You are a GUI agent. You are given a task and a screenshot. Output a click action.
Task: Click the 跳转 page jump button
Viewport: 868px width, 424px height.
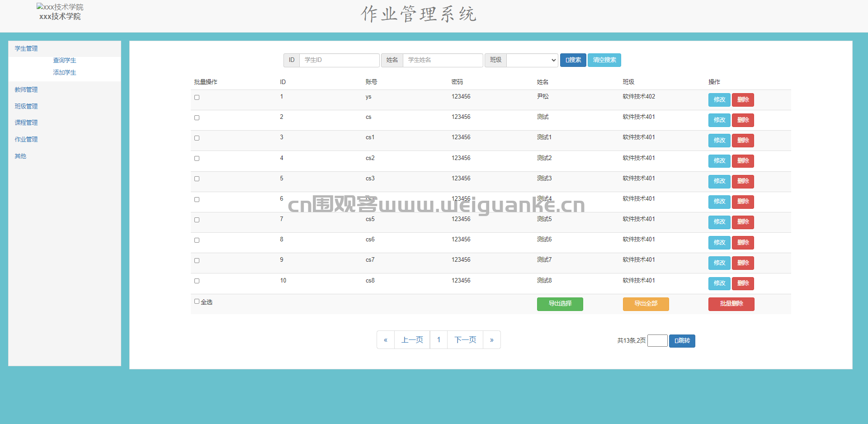point(682,341)
